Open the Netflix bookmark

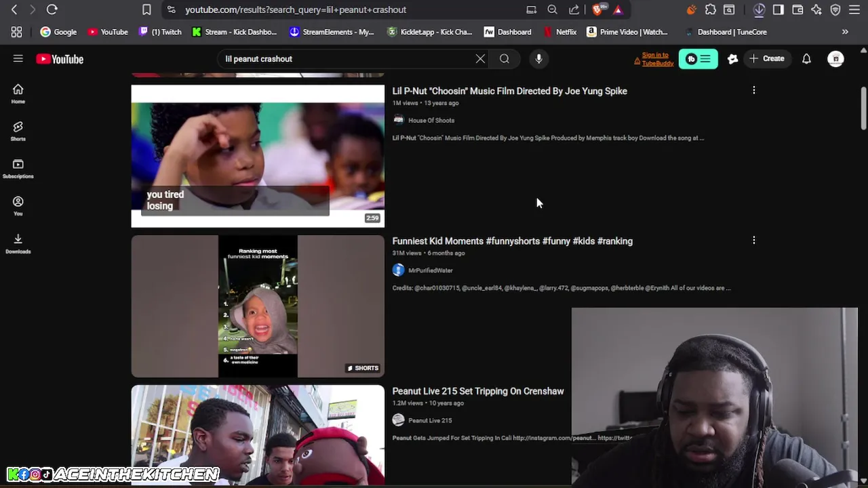pyautogui.click(x=560, y=32)
